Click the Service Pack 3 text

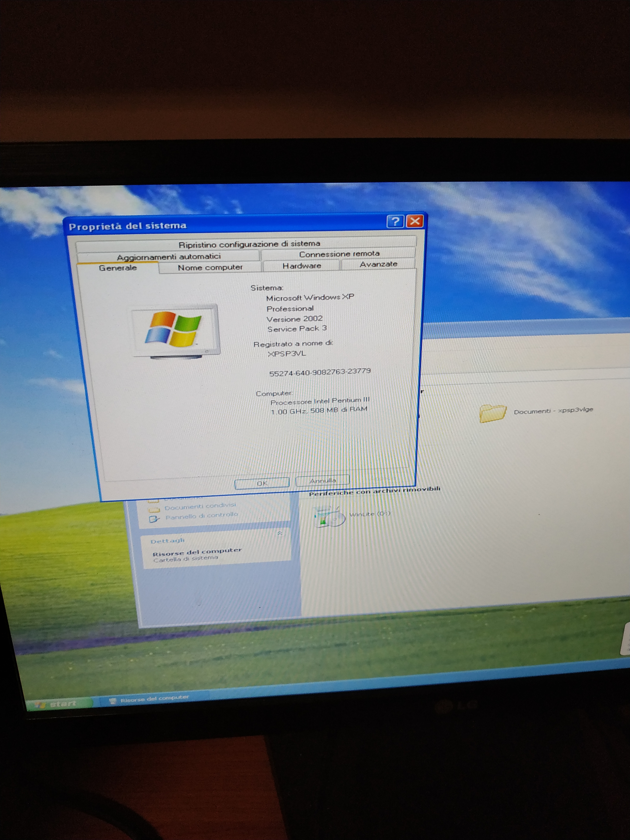click(x=297, y=328)
